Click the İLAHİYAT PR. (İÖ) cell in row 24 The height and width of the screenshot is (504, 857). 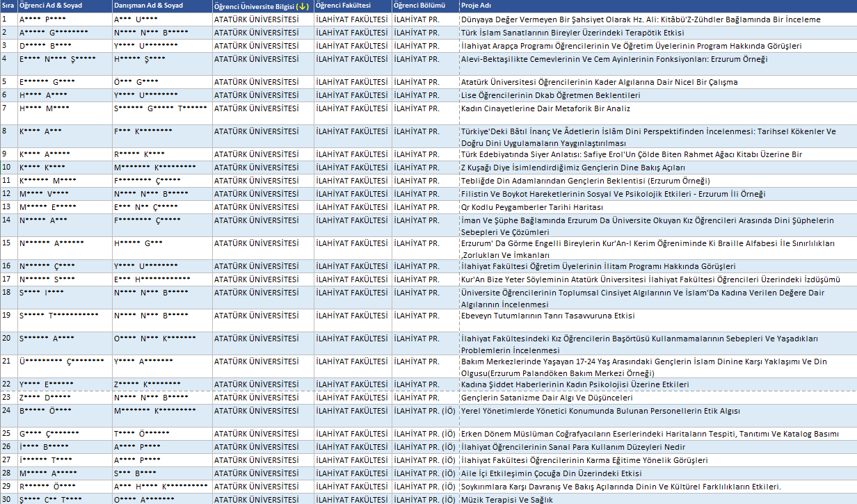(x=424, y=411)
